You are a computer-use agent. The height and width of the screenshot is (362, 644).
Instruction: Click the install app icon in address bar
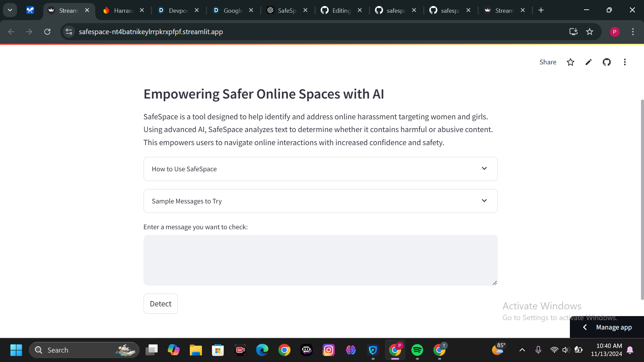tap(573, 32)
